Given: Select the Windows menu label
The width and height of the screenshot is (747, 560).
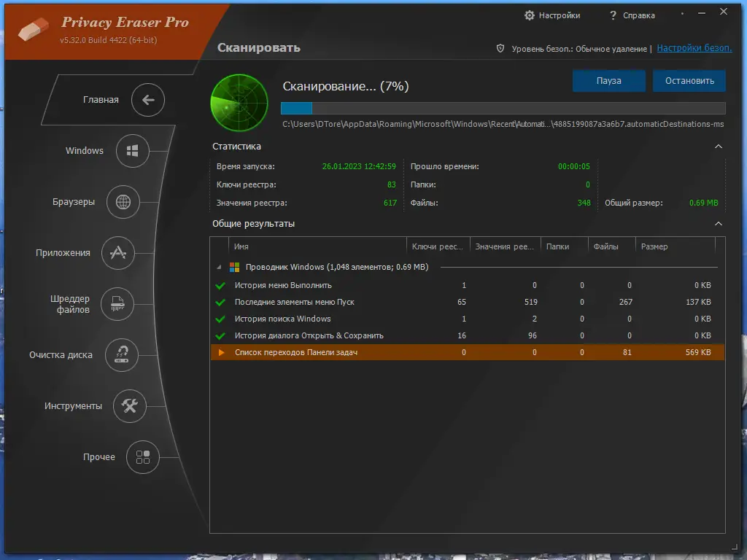Looking at the screenshot, I should (x=85, y=150).
